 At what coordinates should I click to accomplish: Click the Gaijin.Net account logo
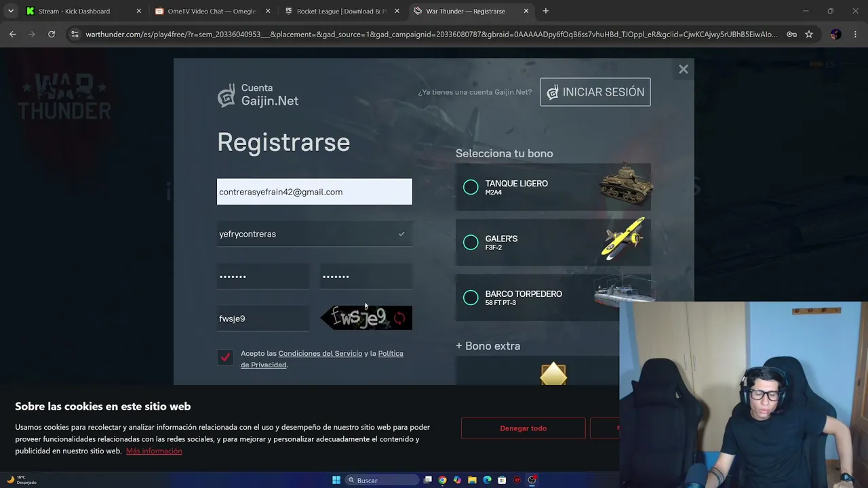[258, 95]
